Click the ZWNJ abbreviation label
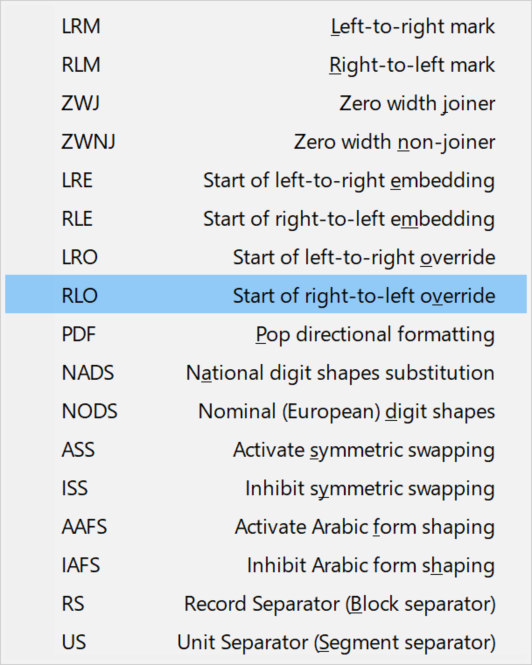Image resolution: width=532 pixels, height=665 pixels. [88, 142]
